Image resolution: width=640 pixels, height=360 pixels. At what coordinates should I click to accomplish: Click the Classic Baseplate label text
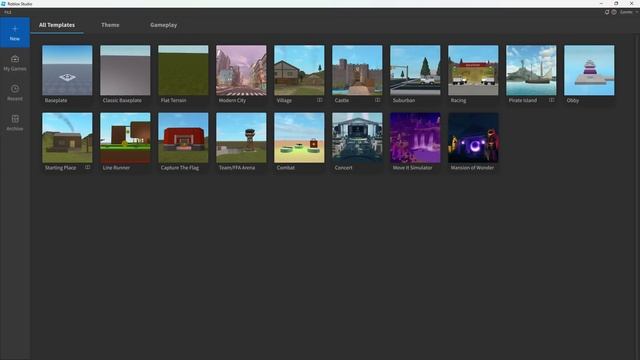122,100
